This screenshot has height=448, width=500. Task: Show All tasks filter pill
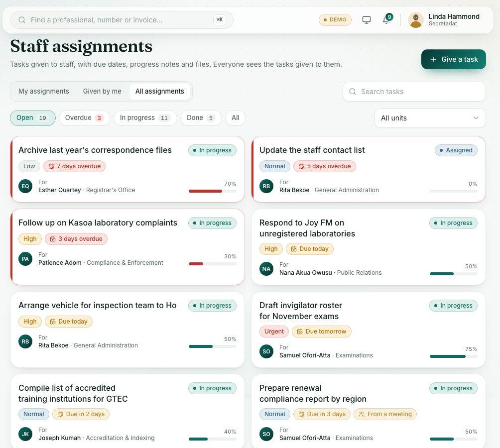point(236,118)
